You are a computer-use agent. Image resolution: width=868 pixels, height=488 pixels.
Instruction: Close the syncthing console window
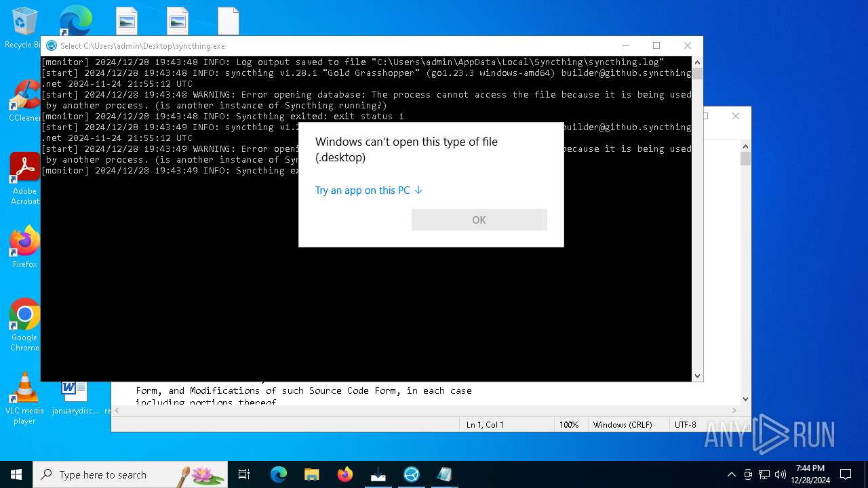[688, 45]
